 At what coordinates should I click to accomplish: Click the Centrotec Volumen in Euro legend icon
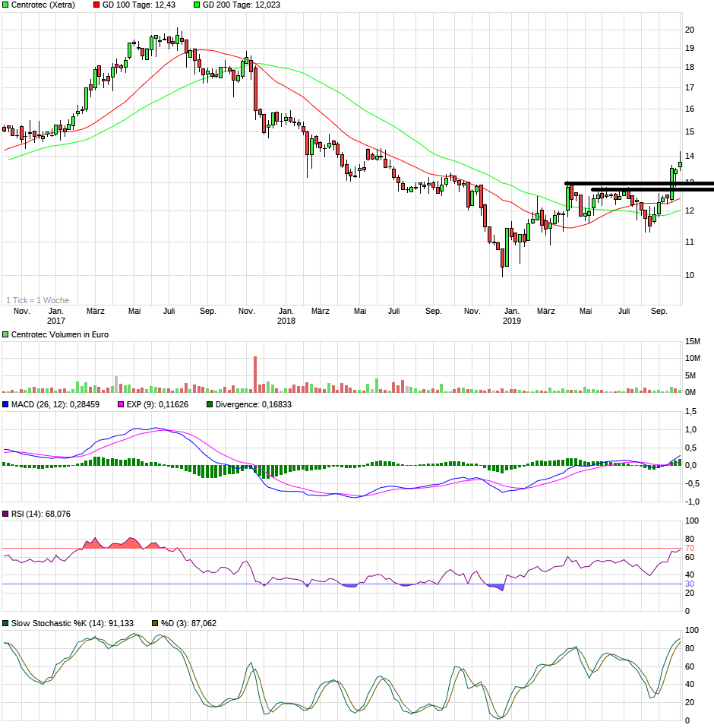coord(5,334)
